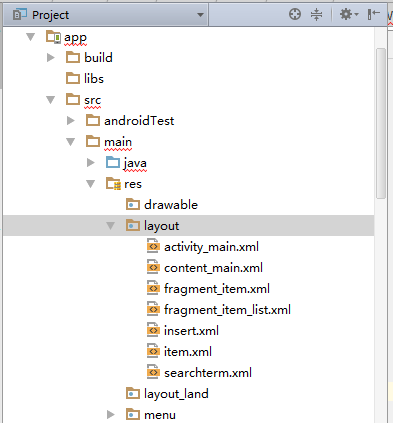Click the activity_main.xml file icon
The image size is (393, 423).
coord(153,247)
